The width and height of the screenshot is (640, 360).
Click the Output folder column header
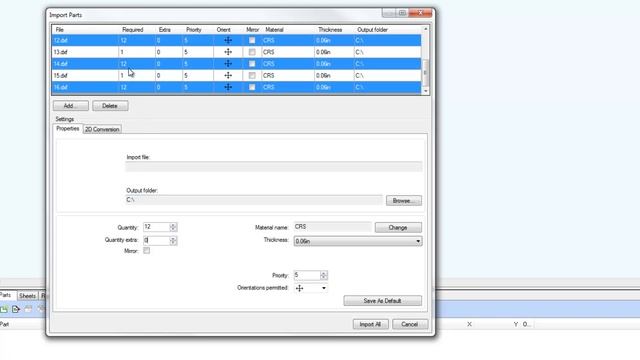point(372,30)
